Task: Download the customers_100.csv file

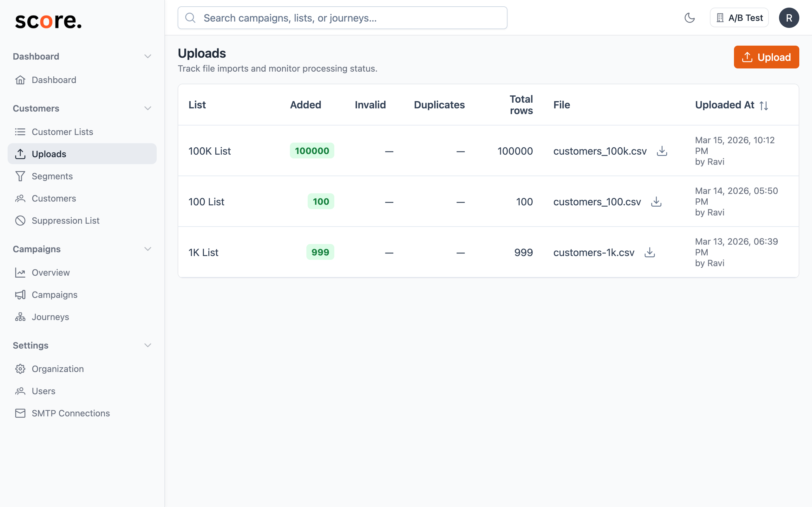Action: pos(656,202)
